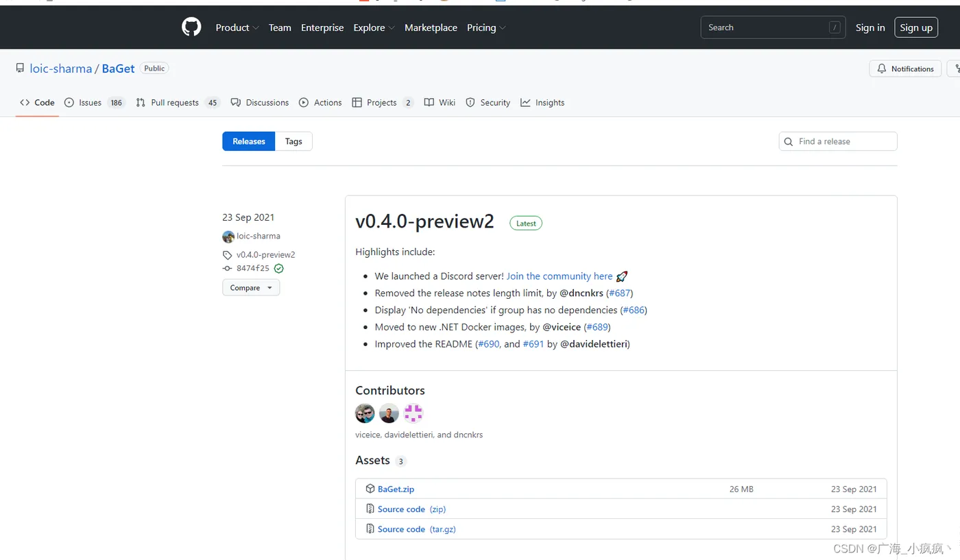Open pull request #689
Image resolution: width=960 pixels, height=560 pixels.
(x=597, y=327)
